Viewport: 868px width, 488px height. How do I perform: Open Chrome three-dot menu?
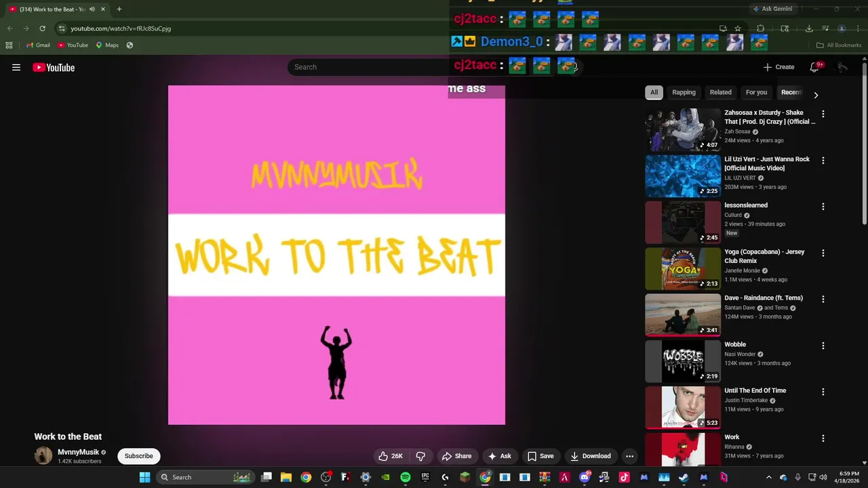coord(858,28)
